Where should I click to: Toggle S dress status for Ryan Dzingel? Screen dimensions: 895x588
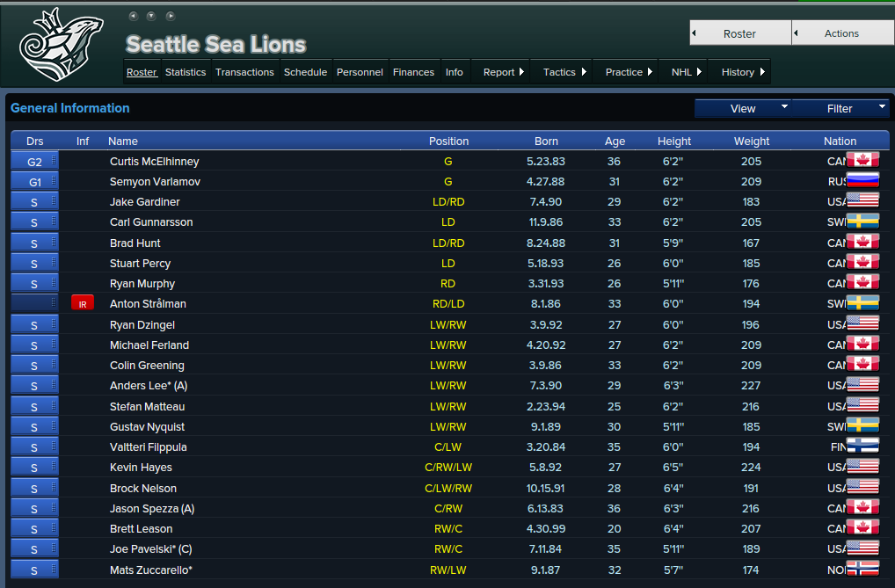point(34,325)
